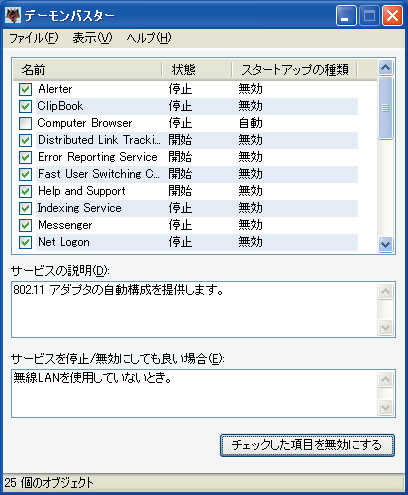Image resolution: width=408 pixels, height=495 pixels.
Task: Click the チェックした項目を無効にする button
Action: coord(307,445)
